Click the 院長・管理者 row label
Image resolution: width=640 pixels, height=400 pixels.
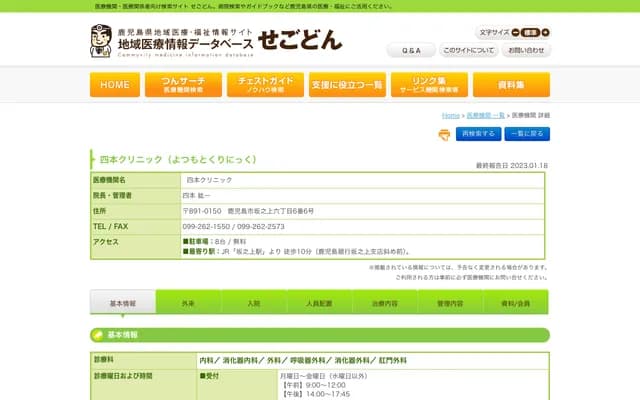point(112,196)
